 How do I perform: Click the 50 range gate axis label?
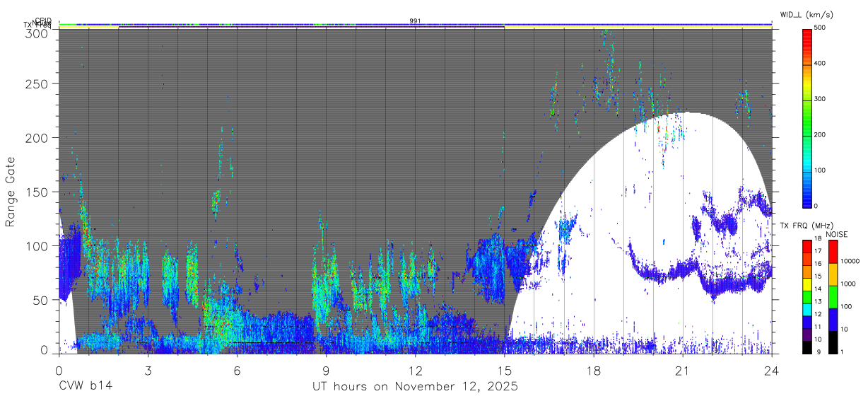[x=41, y=300]
